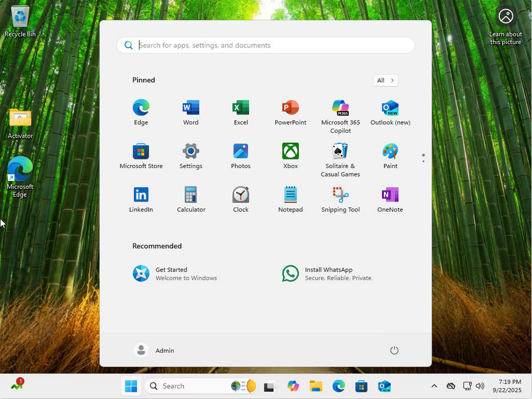Open Microsoft Store from the taskbar
Viewport: 532px width, 399px height.
tap(361, 386)
